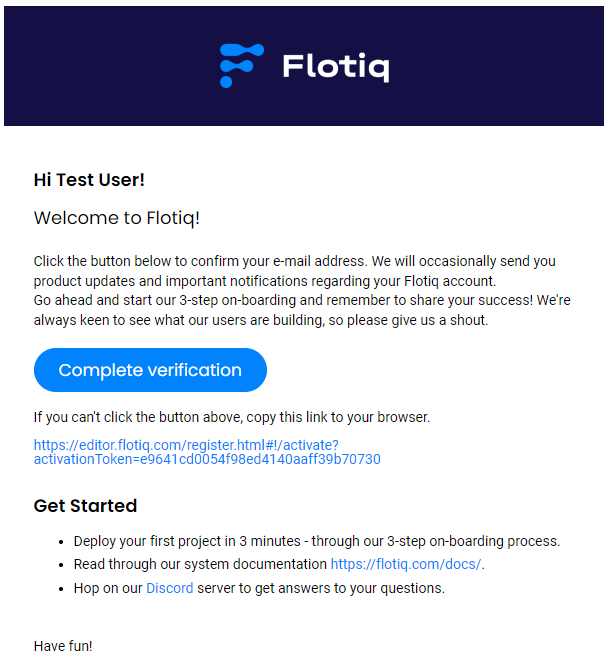The image size is (608, 661).
Task: Click the 'Welcome to Flotiq!' subheading
Action: coord(116,218)
